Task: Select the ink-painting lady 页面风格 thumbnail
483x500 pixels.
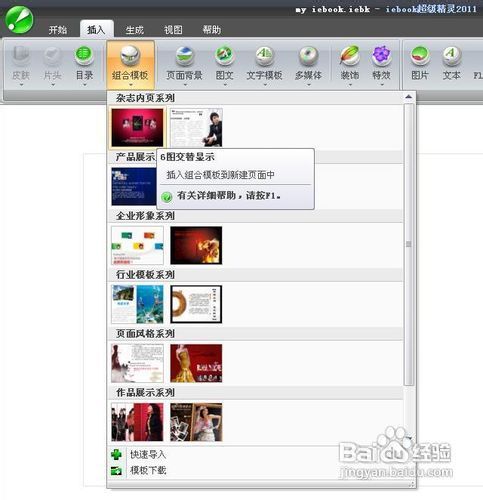Action: click(137, 363)
